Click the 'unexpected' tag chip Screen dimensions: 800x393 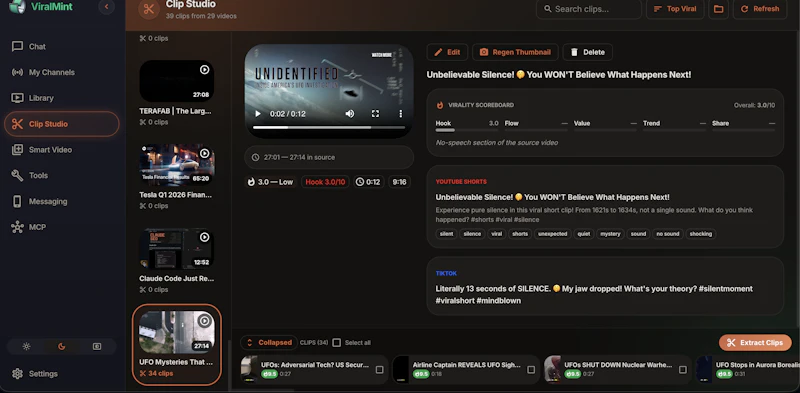552,234
